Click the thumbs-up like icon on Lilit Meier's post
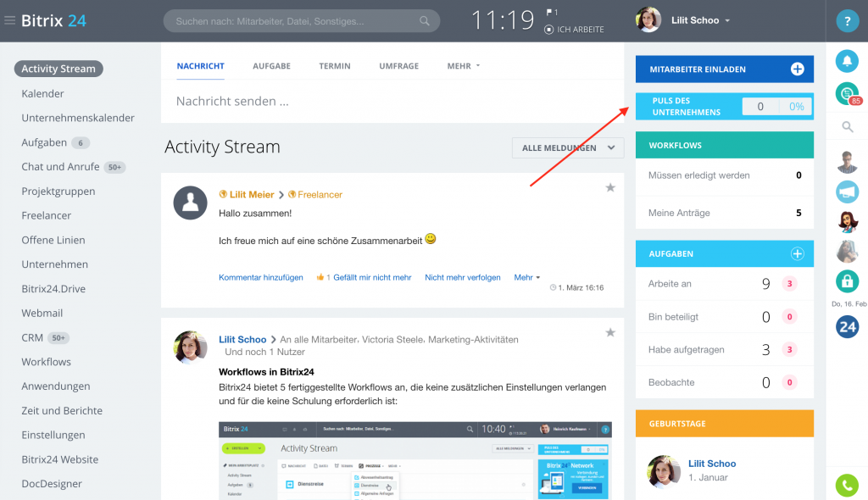868x500 pixels. coord(320,277)
